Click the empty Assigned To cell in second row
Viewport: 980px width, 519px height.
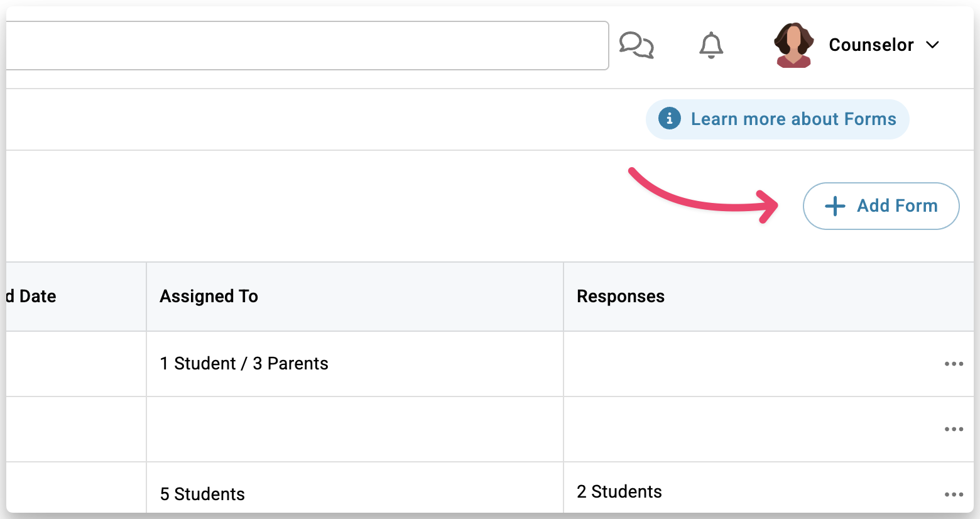[354, 429]
